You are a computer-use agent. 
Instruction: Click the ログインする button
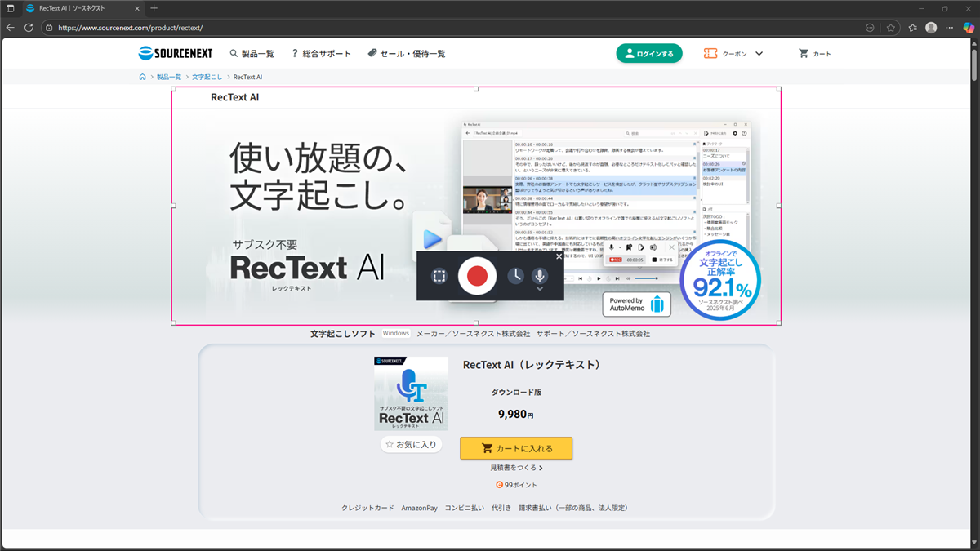tap(648, 54)
